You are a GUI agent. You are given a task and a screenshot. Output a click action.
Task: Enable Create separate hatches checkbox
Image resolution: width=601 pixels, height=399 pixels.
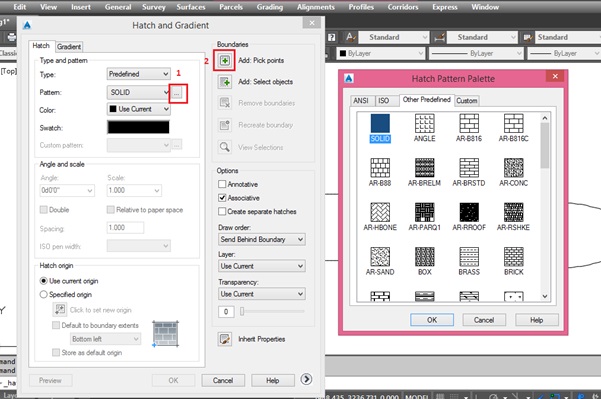[222, 212]
